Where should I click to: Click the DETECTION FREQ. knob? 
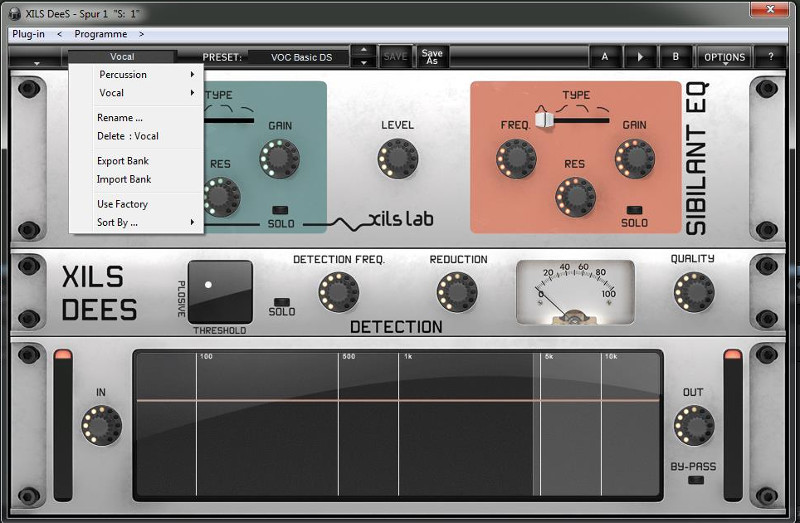click(338, 292)
